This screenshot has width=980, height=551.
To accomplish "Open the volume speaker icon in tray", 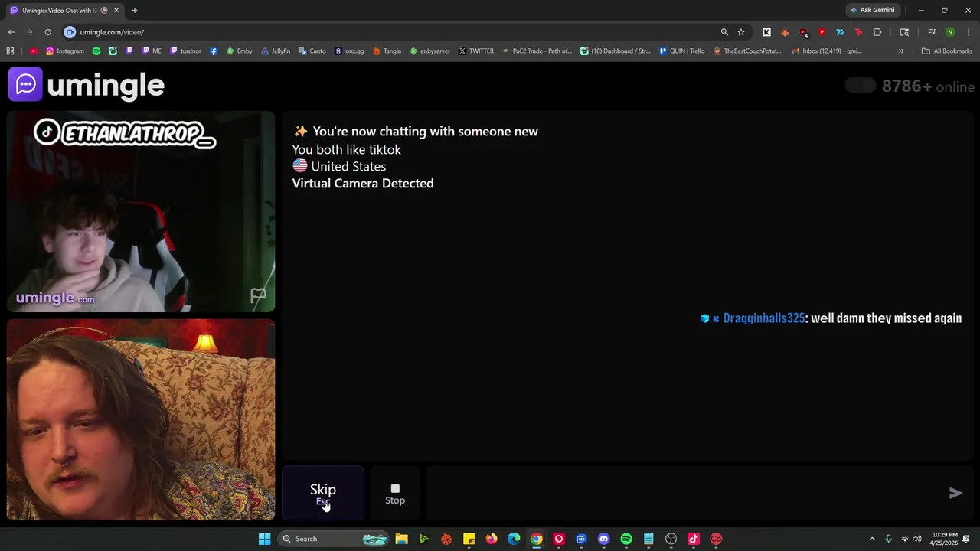I will [x=917, y=539].
